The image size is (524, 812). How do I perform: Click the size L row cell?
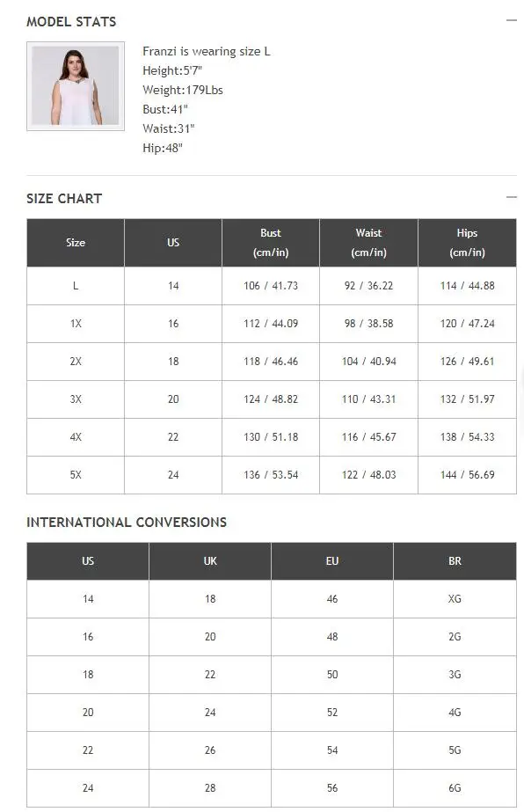(x=76, y=286)
